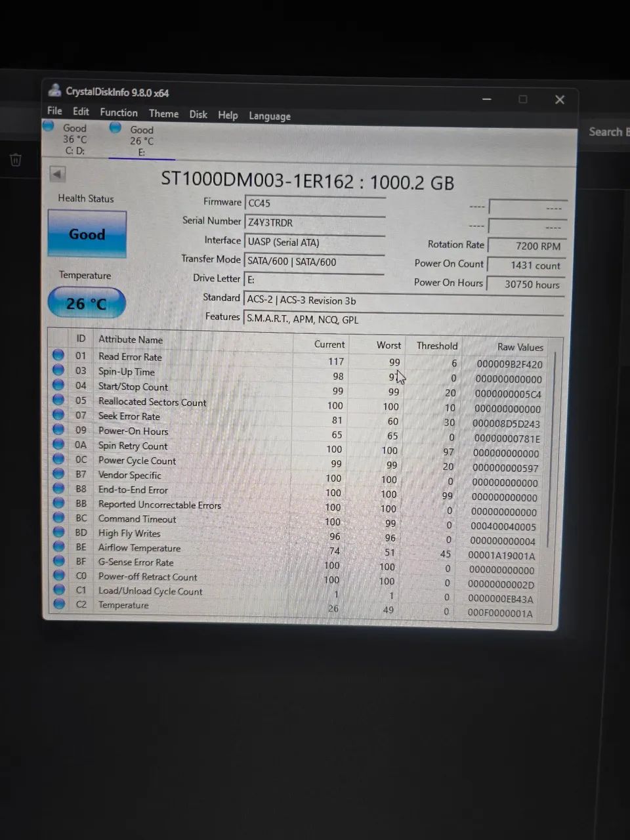Click the status dot for Reported Uncorrectable Errors

(x=58, y=503)
